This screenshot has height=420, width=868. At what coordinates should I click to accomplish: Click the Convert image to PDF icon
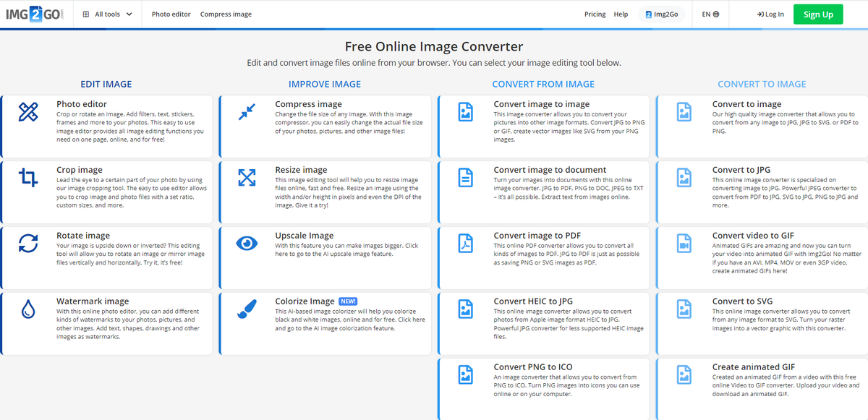pos(465,244)
